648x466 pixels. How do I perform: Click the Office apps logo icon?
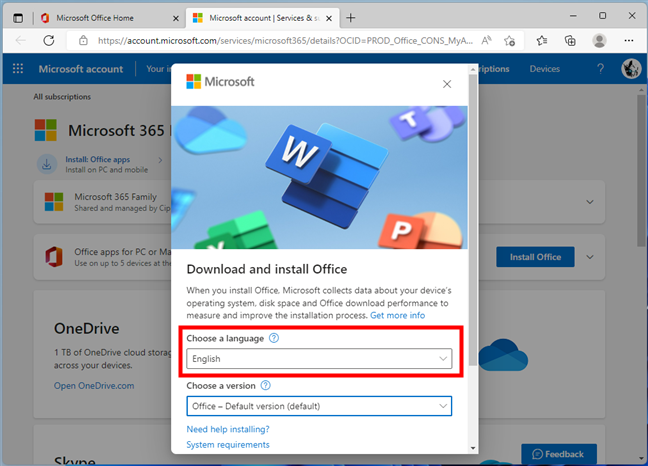tap(54, 257)
